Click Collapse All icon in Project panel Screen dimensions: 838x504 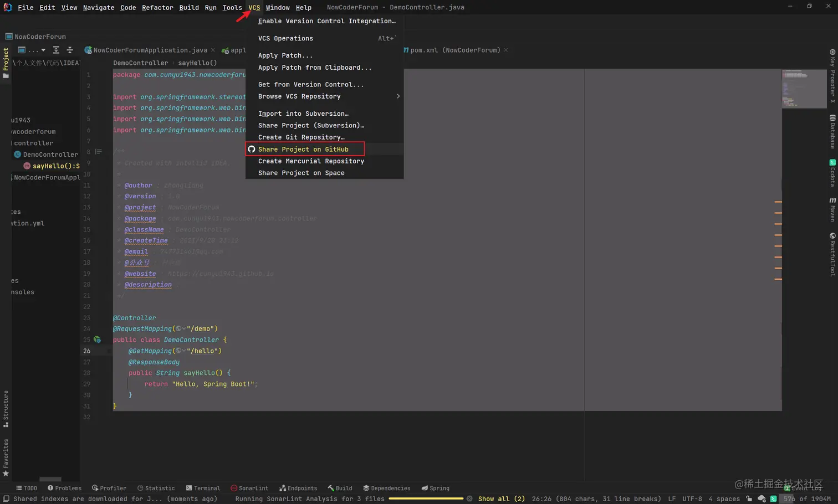click(70, 50)
